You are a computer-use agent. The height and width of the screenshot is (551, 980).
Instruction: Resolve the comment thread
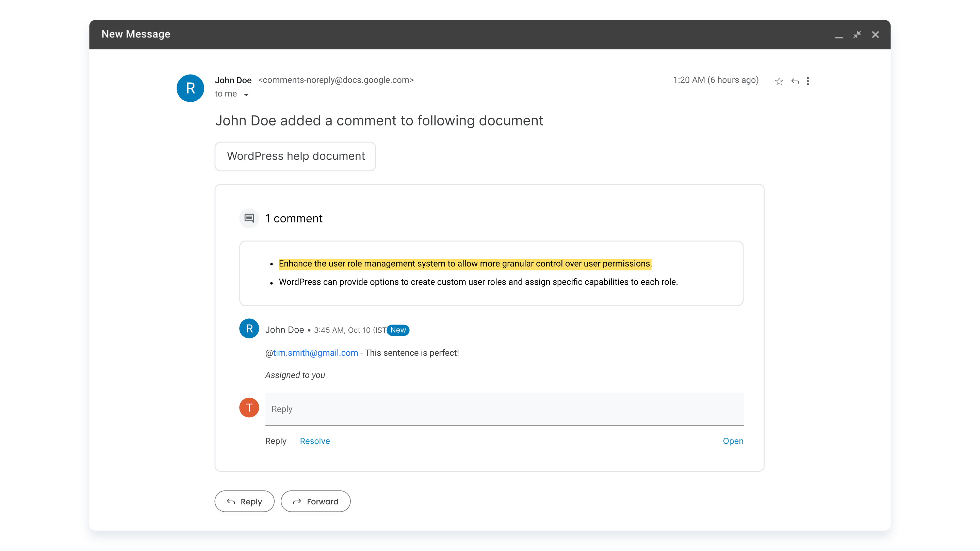click(315, 441)
